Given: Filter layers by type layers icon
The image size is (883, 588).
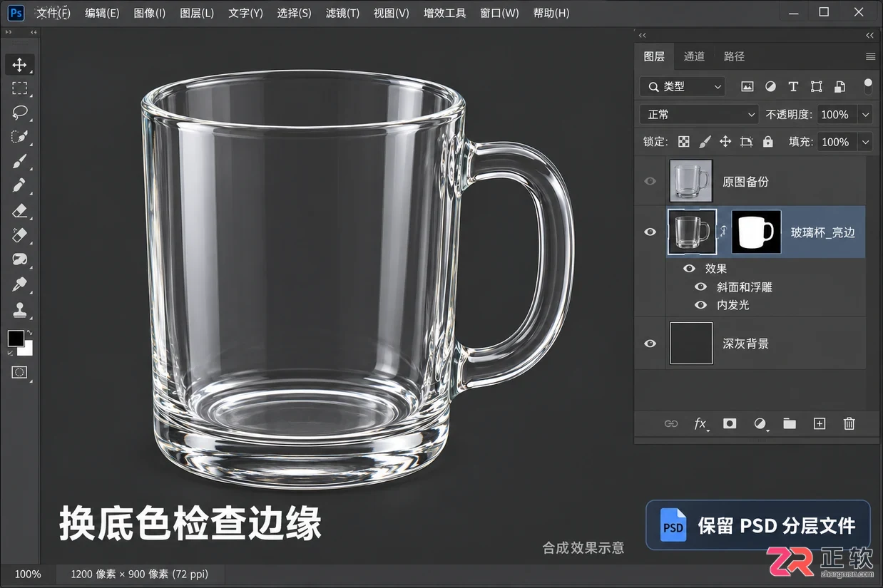Looking at the screenshot, I should click(x=793, y=86).
